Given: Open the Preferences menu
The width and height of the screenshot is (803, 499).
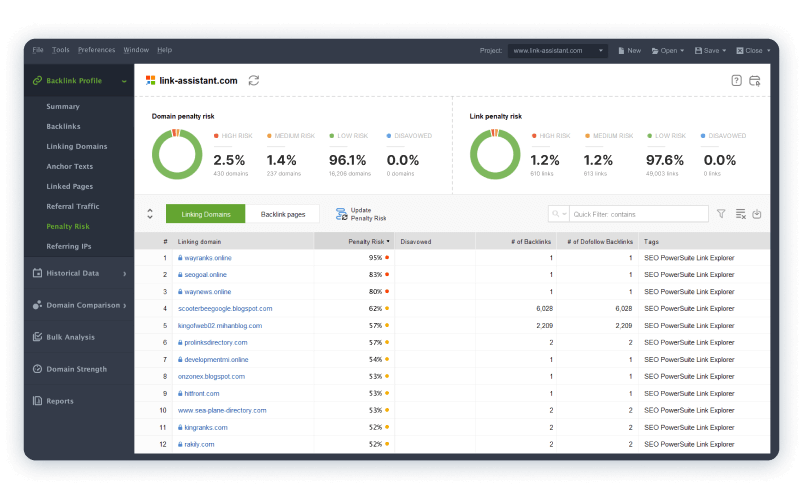Looking at the screenshot, I should point(96,50).
